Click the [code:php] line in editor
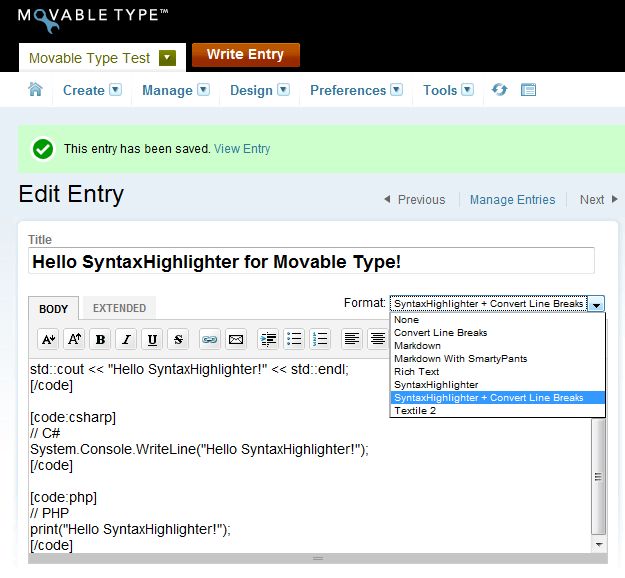The height and width of the screenshot is (578, 625). (x=63, y=497)
